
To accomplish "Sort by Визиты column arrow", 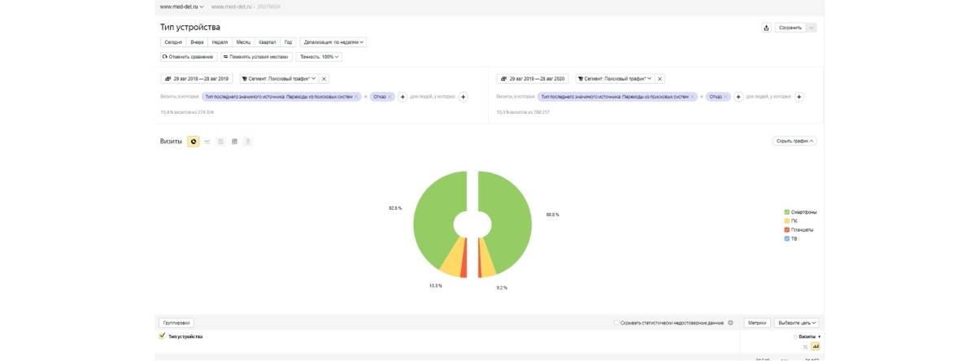I will tap(819, 337).
